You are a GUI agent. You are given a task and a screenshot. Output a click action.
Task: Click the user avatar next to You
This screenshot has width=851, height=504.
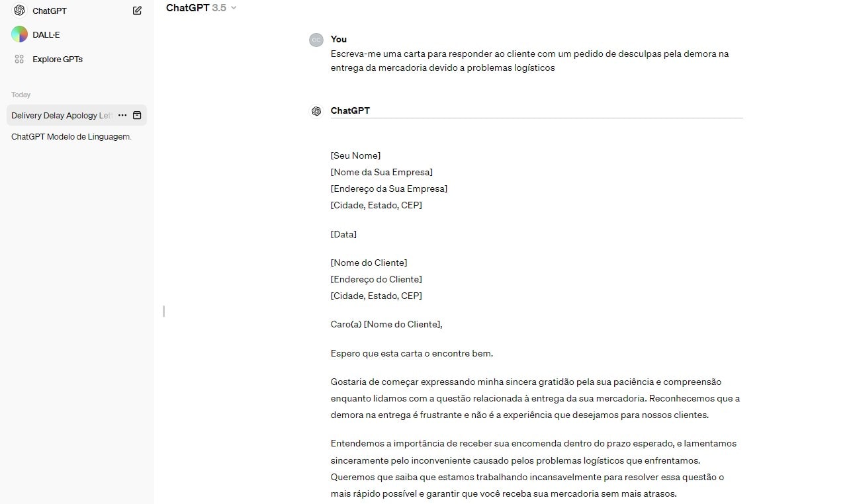[x=316, y=40]
